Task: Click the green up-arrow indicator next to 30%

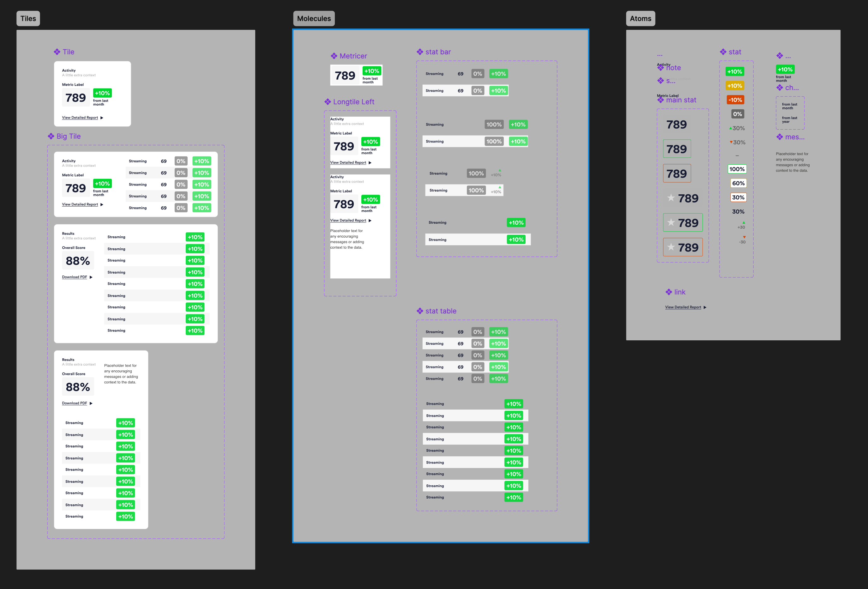Action: [x=730, y=128]
